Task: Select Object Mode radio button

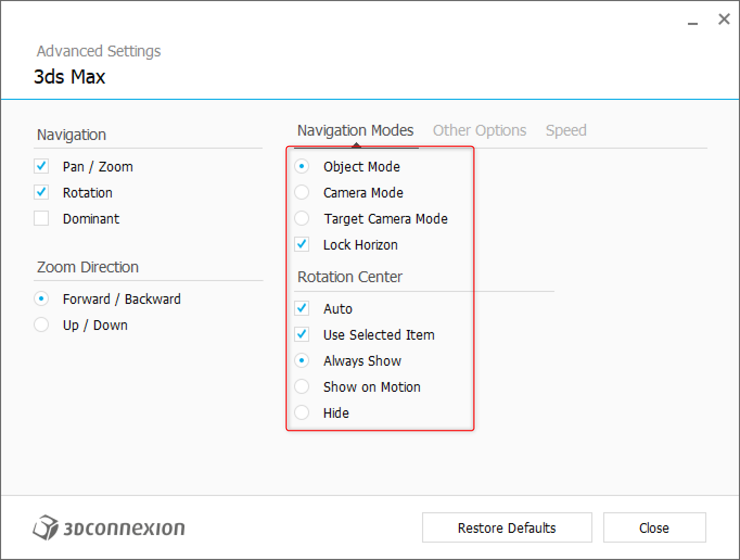Action: pos(302,166)
